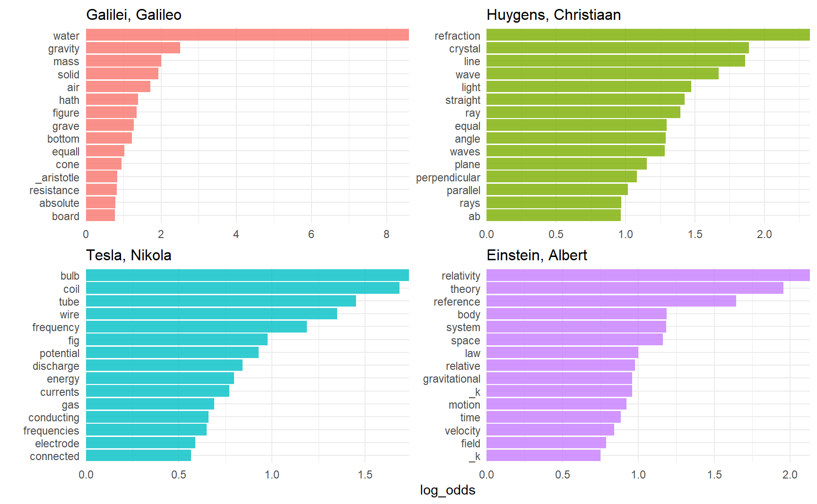Click the 'electrode' axis label
The height and width of the screenshot is (504, 817).
(x=57, y=444)
